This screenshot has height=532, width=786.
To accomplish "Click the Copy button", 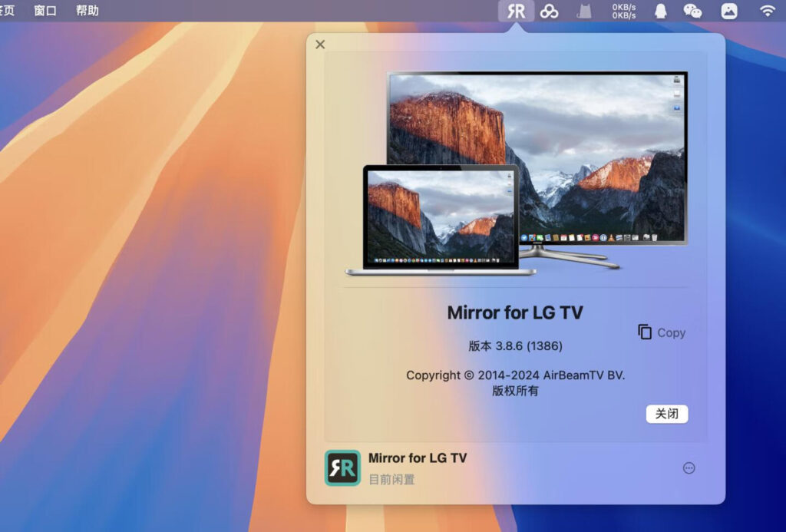I will (x=661, y=332).
